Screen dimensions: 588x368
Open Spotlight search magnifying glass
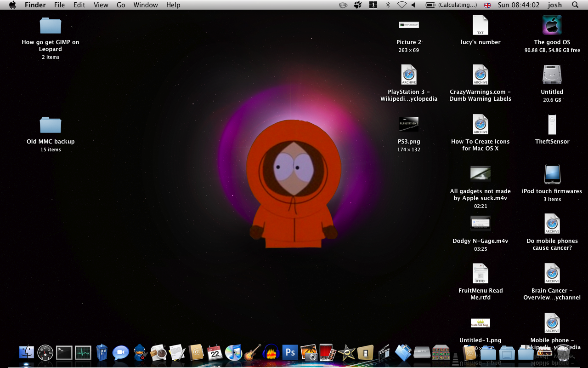575,5
